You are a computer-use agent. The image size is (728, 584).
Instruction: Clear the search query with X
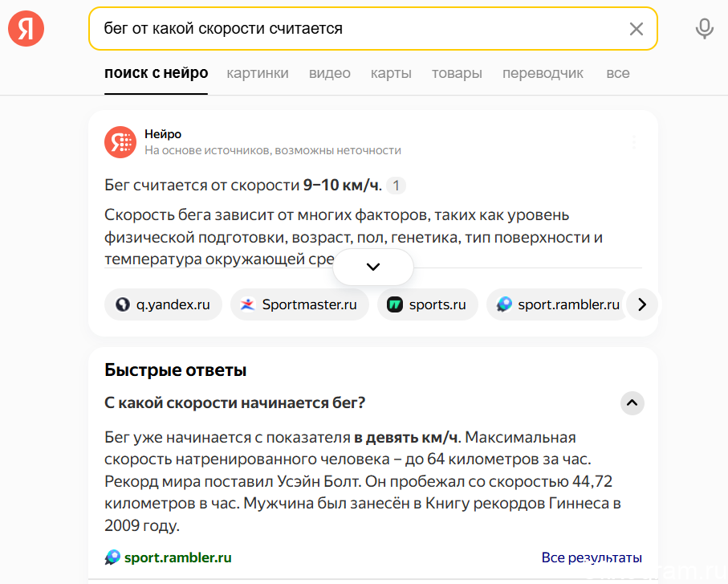636,29
